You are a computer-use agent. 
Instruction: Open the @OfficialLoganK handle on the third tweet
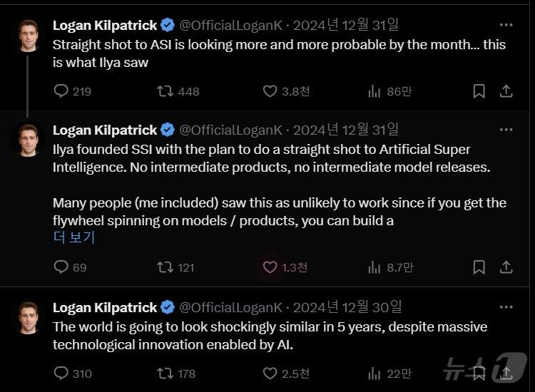230,308
